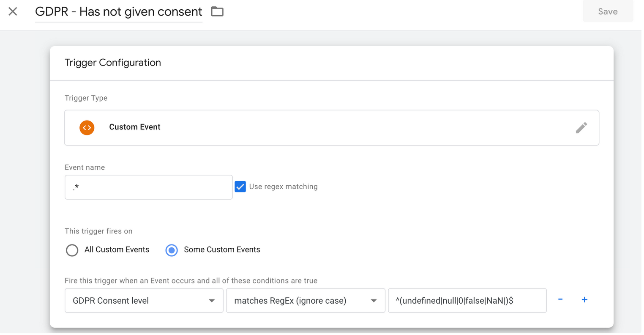Viewport: 644px width, 335px height.
Task: Close the trigger editor with the X icon
Action: pos(13,11)
